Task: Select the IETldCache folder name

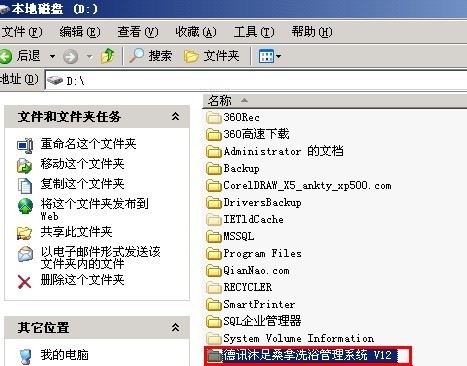Action: pos(253,219)
